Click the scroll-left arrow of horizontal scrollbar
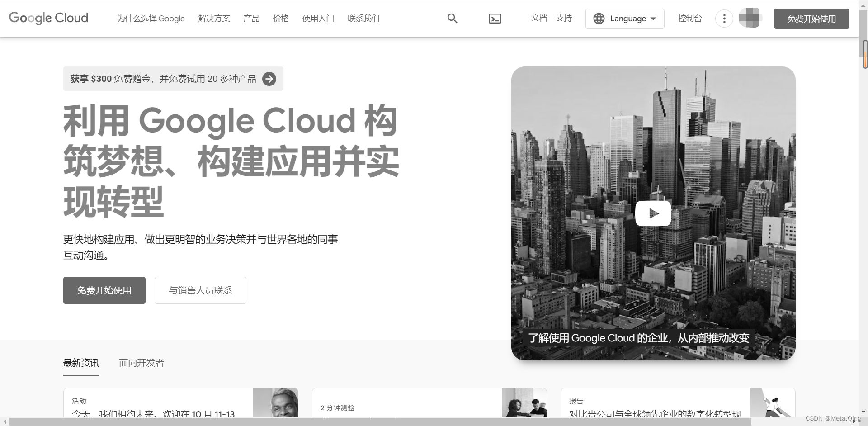868x426 pixels. pyautogui.click(x=5, y=422)
